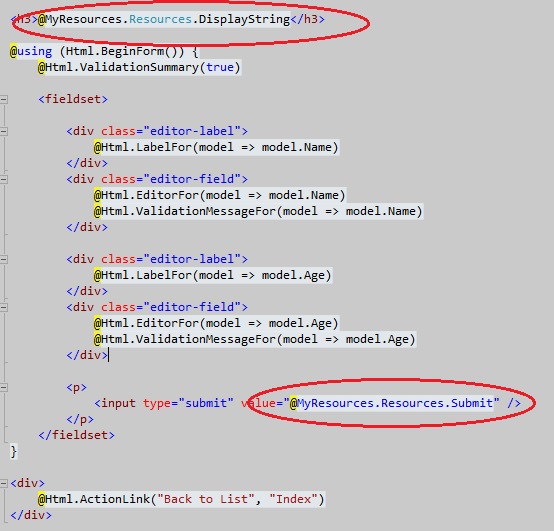Click the closing /p tag
The image size is (554, 531).
[80, 419]
